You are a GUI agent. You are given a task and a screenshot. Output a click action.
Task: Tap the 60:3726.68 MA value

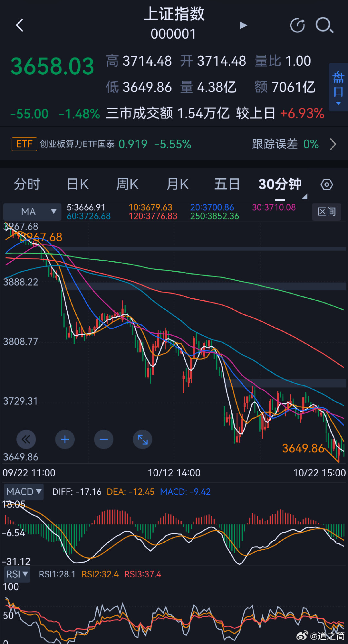(x=89, y=216)
